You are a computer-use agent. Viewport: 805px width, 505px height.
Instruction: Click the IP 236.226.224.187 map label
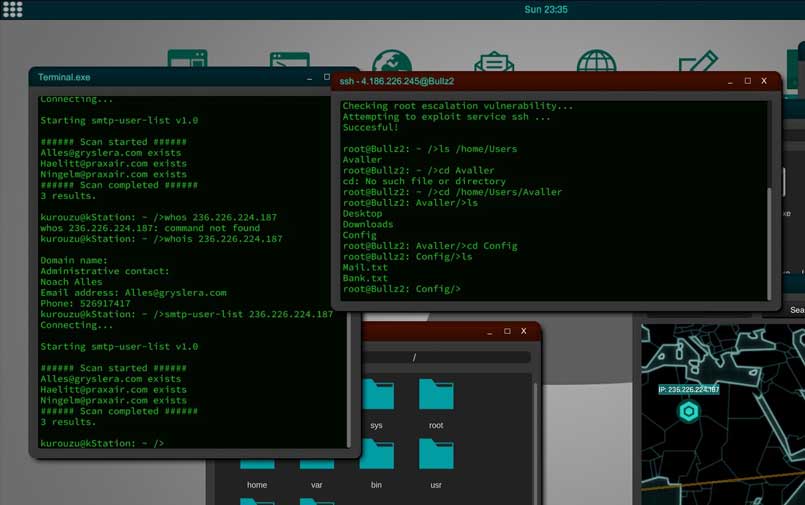coord(688,390)
